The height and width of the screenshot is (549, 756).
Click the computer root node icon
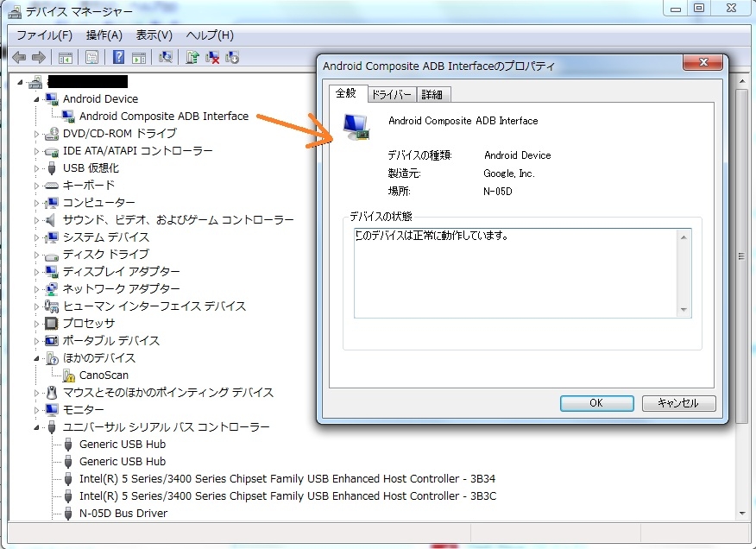click(35, 82)
